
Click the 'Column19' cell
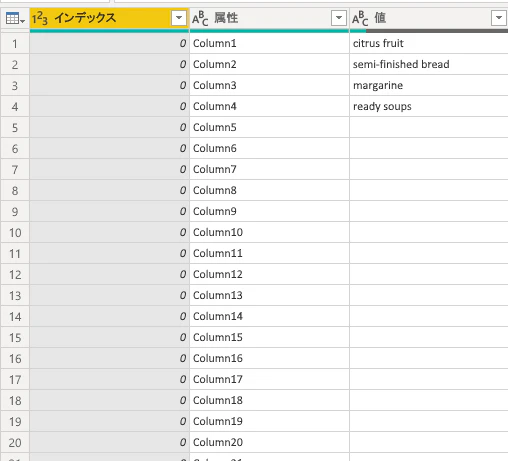pyautogui.click(x=269, y=421)
